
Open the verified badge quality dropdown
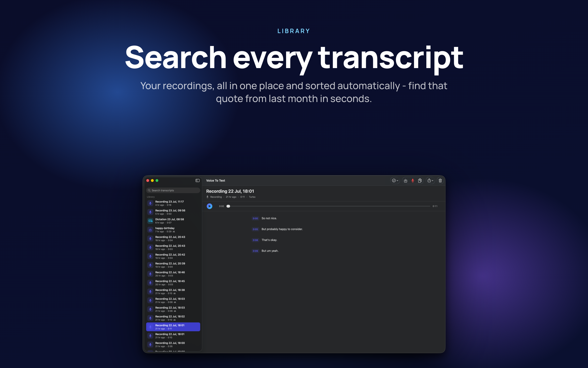pyautogui.click(x=395, y=180)
